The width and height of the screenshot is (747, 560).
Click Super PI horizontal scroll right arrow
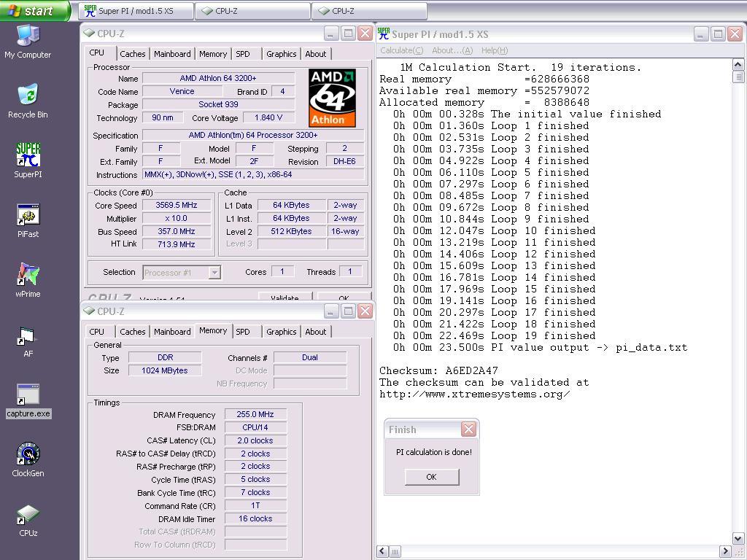point(725,551)
